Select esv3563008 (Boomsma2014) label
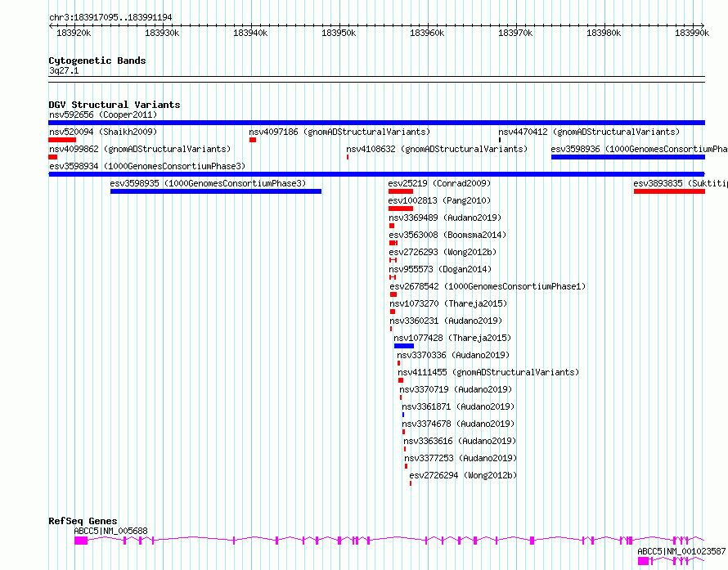This screenshot has height=570, width=728. pos(447,235)
